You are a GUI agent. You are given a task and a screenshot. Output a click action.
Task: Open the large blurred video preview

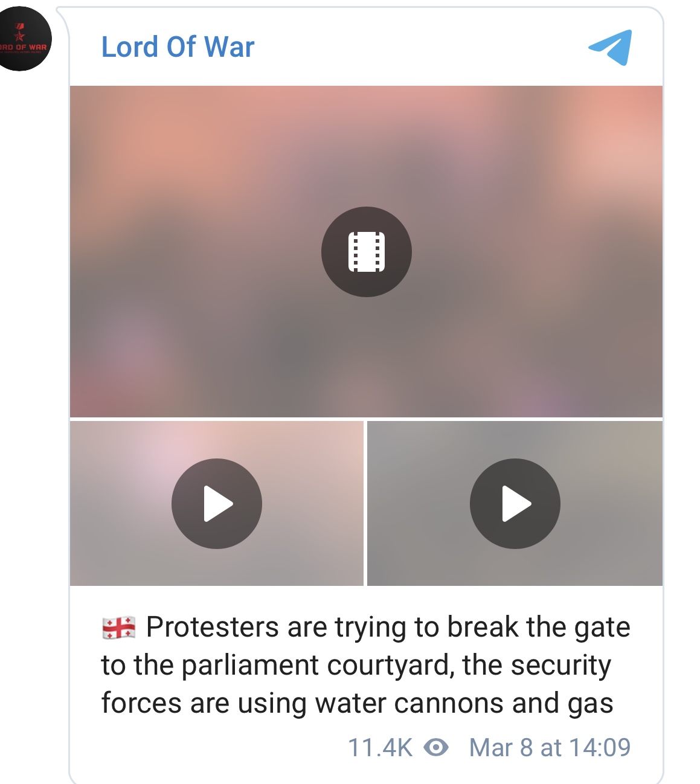(367, 251)
